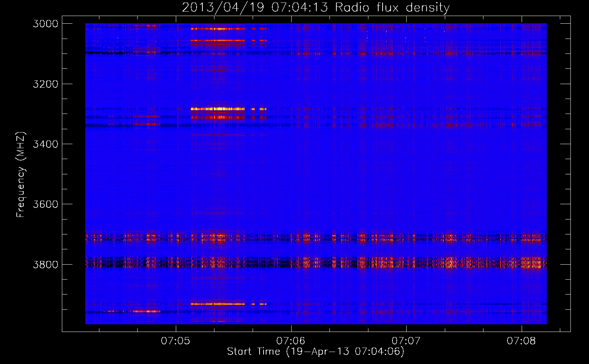Click the 07:08 time axis label
589x364 pixels.
click(x=521, y=341)
